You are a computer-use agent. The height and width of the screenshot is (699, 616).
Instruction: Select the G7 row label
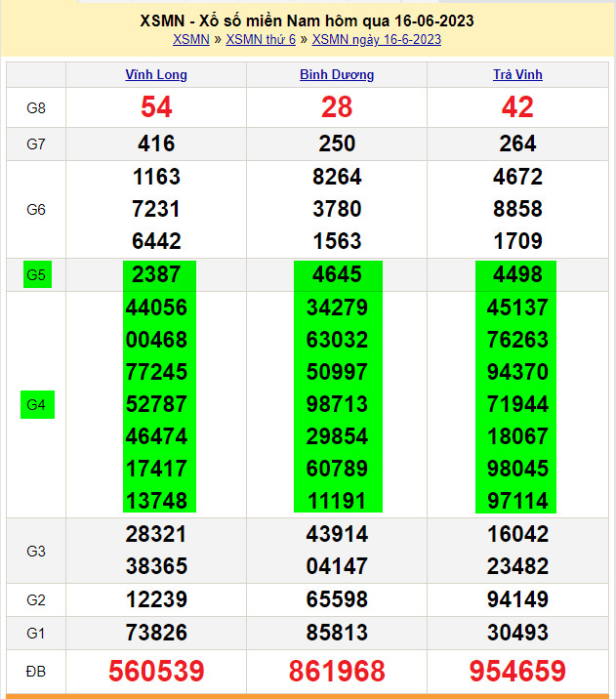pyautogui.click(x=36, y=144)
